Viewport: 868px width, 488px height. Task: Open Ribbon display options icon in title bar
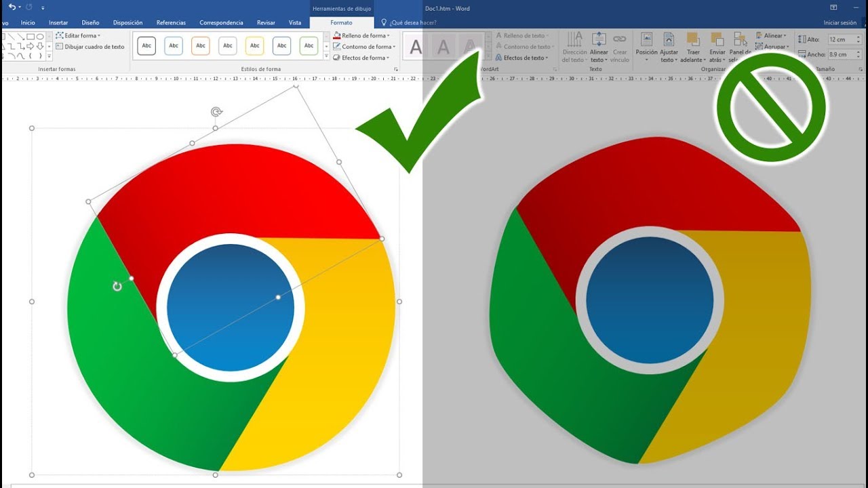(x=833, y=7)
